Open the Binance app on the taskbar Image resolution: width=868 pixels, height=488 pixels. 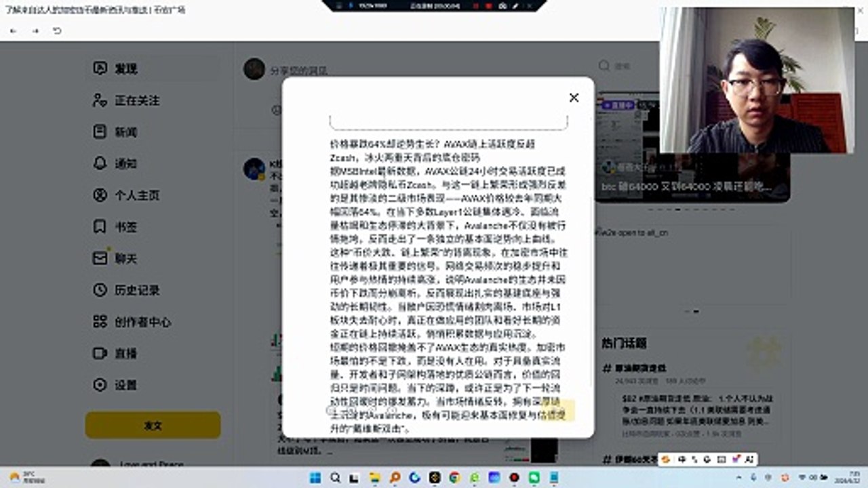[435, 478]
